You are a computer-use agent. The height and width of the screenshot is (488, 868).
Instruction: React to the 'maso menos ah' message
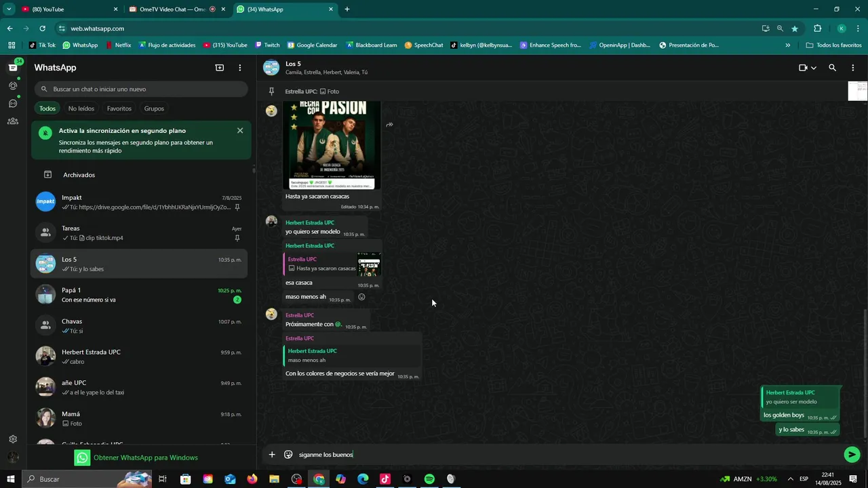click(x=361, y=297)
